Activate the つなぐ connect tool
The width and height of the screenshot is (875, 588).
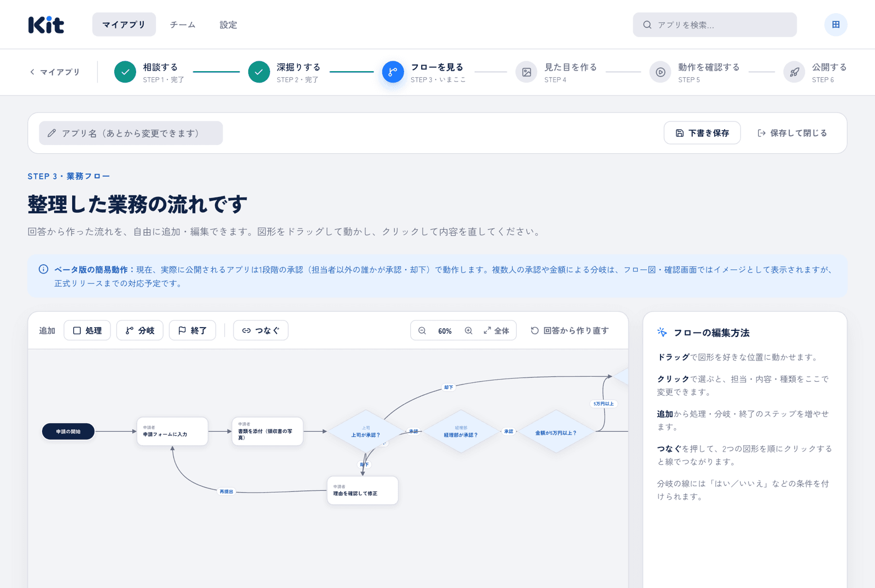click(x=261, y=330)
